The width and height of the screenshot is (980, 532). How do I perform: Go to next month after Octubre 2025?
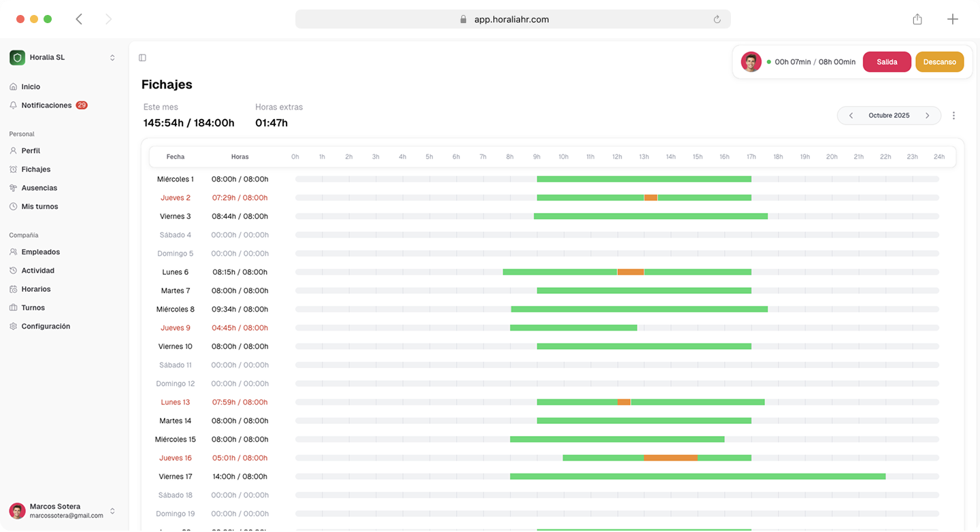(927, 116)
